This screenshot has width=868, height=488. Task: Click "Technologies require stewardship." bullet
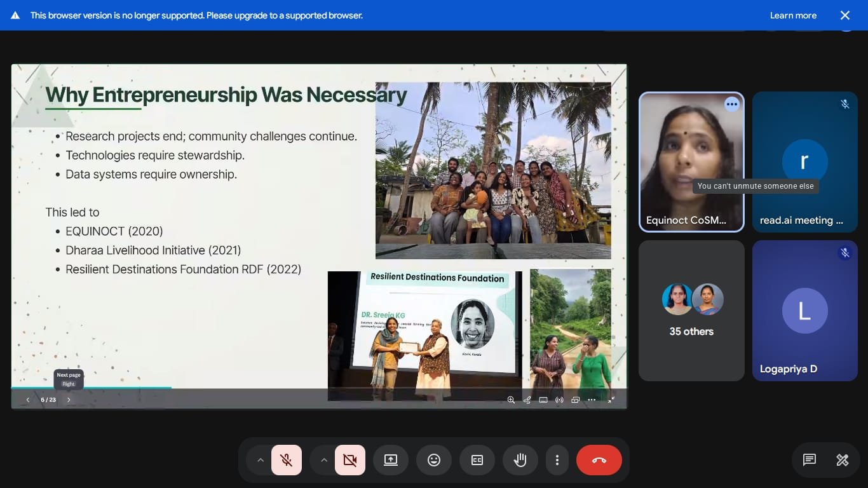(x=155, y=155)
